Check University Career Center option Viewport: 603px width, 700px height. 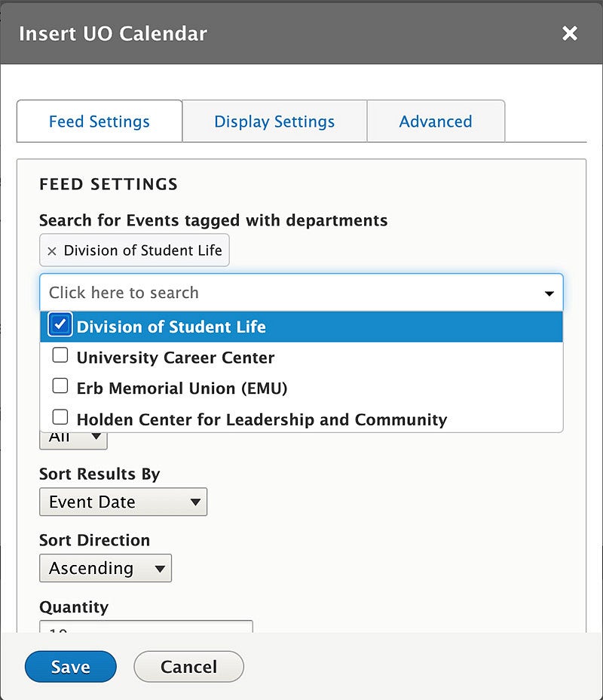(60, 355)
